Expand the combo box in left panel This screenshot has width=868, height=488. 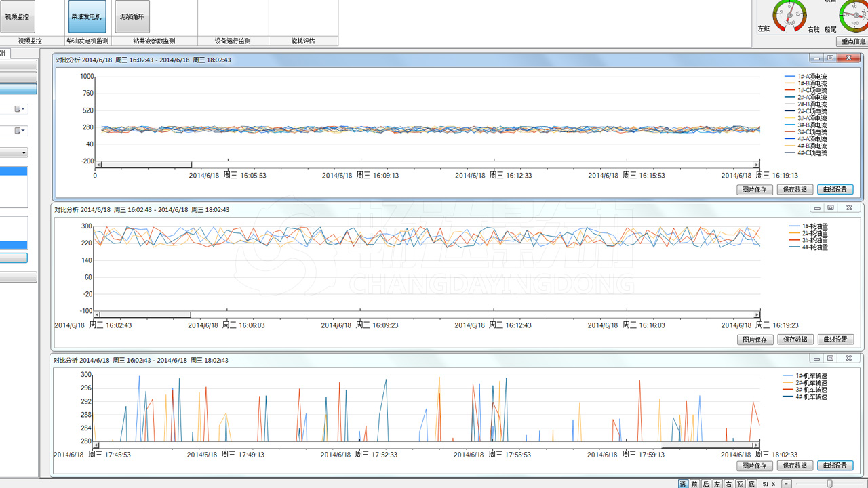(x=24, y=152)
